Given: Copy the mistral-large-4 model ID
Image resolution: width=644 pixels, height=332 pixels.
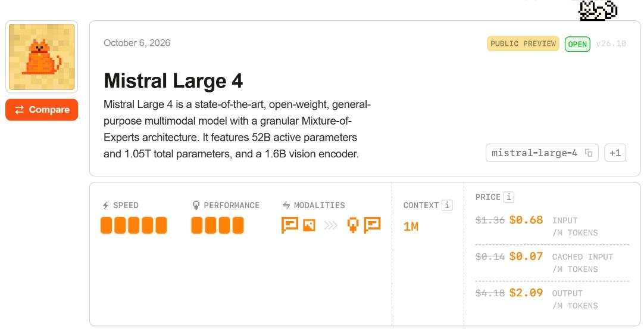Looking at the screenshot, I should [589, 153].
